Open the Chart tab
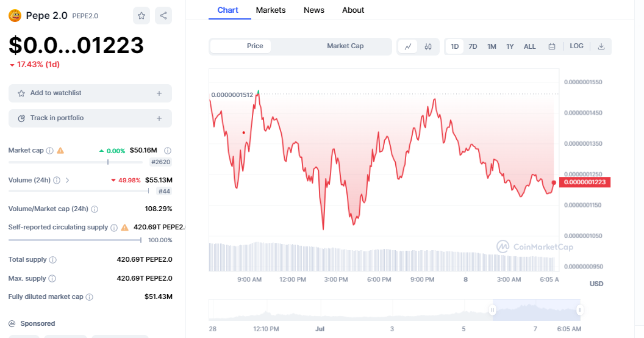This screenshot has width=644, height=338. click(x=227, y=10)
